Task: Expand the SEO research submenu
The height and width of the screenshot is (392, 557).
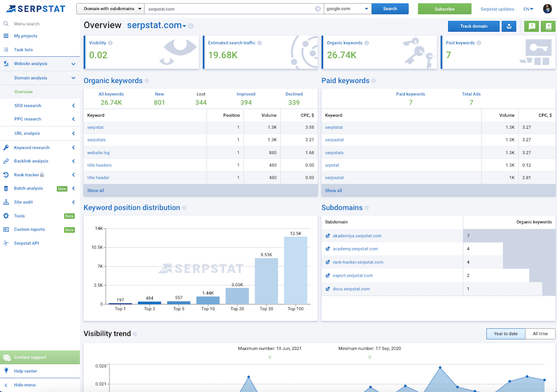Action: point(73,106)
